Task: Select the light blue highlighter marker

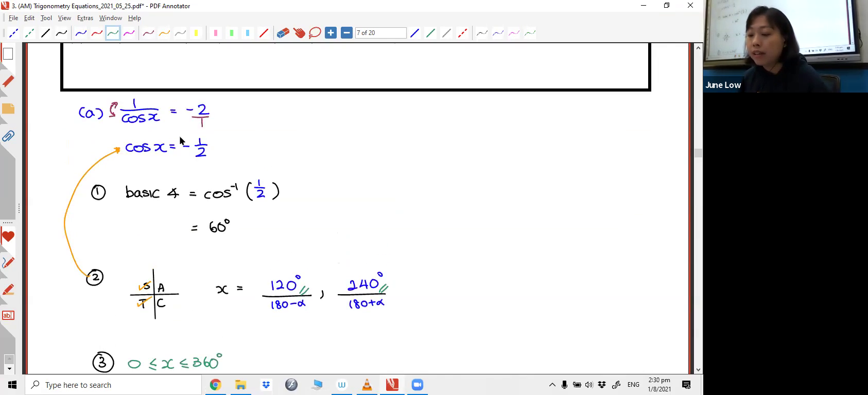Action: tap(248, 33)
